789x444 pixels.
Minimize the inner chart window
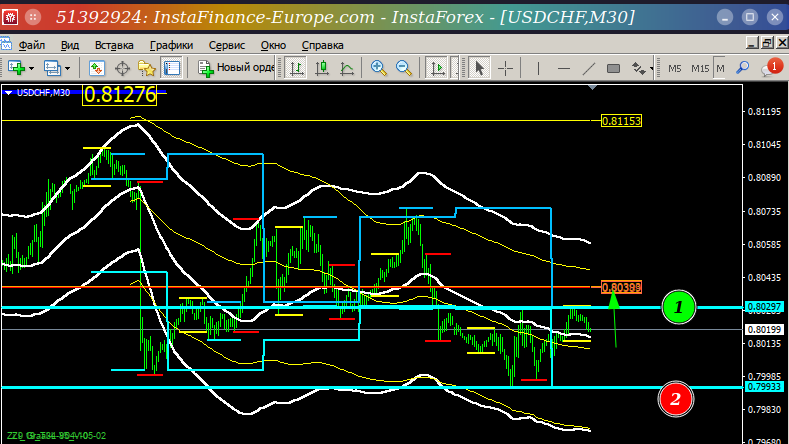click(x=752, y=43)
